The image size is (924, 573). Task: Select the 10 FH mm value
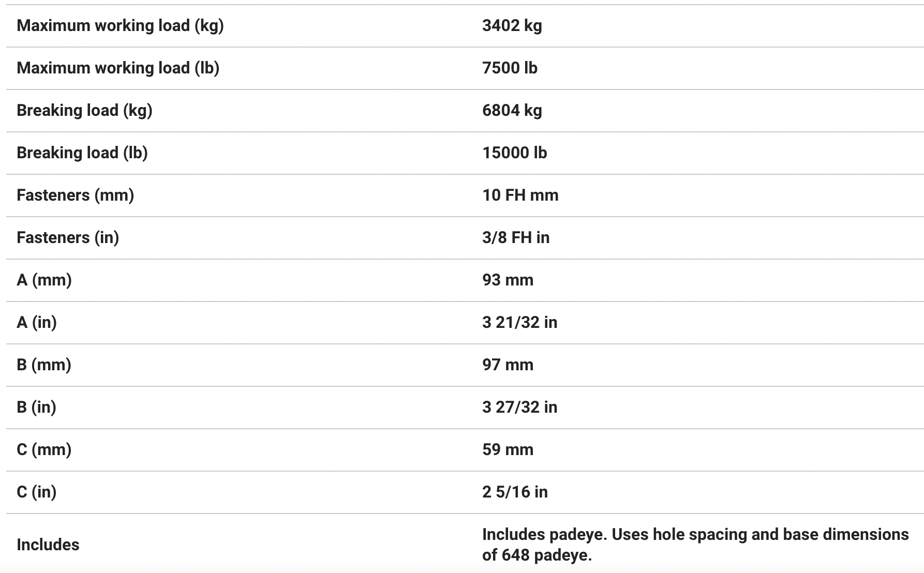coord(520,195)
